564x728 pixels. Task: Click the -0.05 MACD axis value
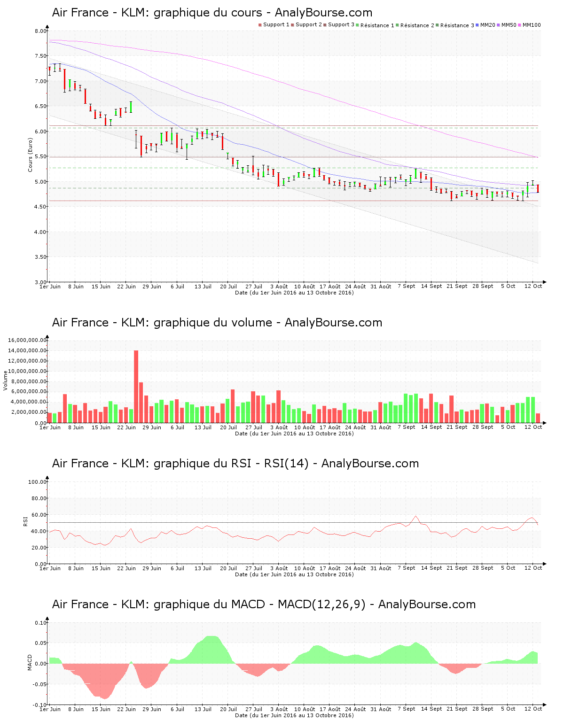40,684
